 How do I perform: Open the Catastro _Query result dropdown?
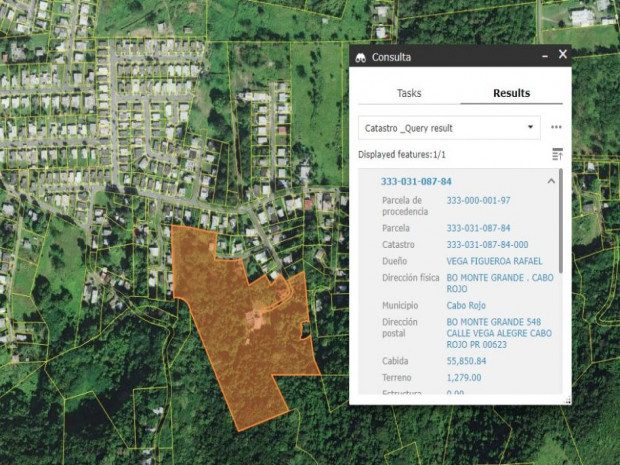(449, 128)
